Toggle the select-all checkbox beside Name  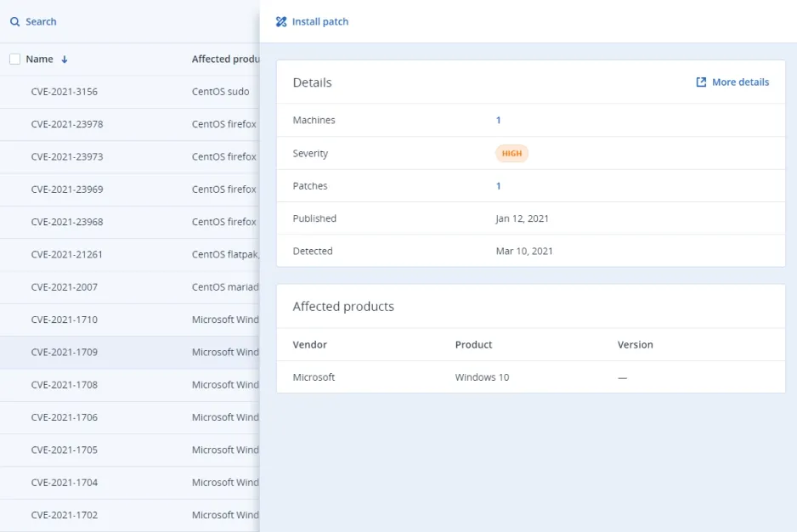14,59
